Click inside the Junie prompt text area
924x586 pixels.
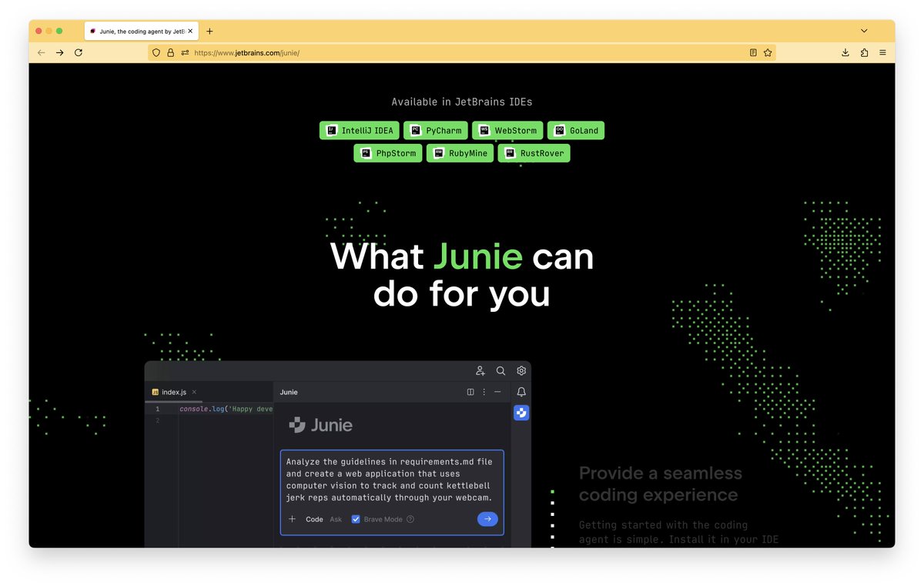392,480
